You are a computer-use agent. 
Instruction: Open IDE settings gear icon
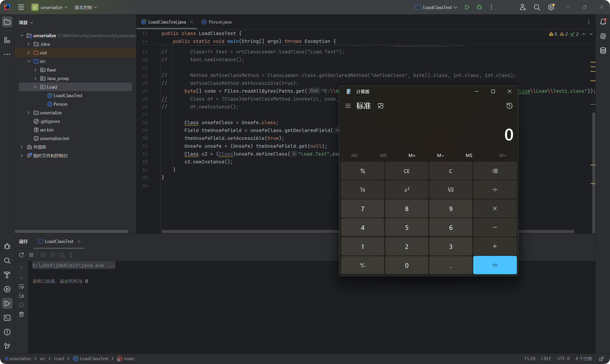tap(551, 7)
